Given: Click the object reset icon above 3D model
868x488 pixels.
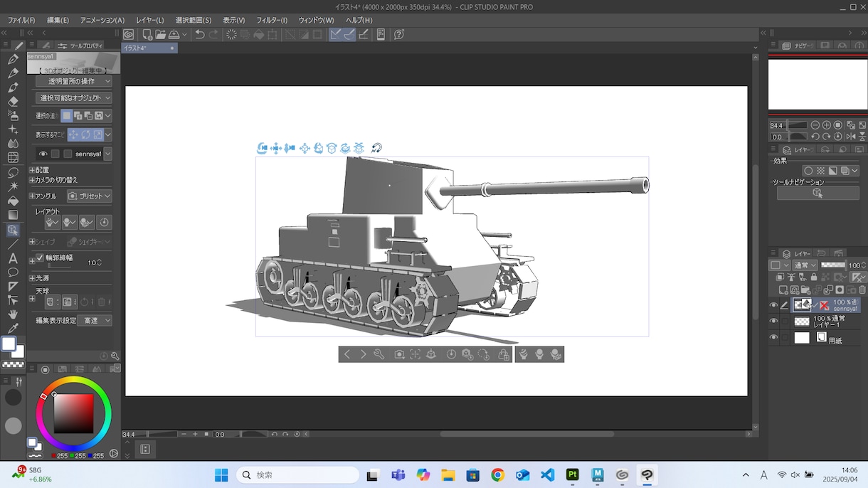Looking at the screenshot, I should click(x=376, y=148).
